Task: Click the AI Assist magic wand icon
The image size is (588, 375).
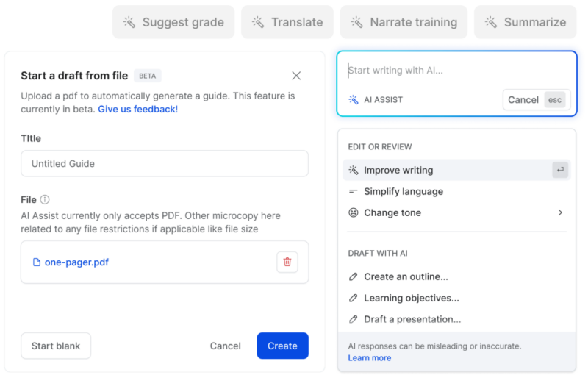Action: coord(354,100)
